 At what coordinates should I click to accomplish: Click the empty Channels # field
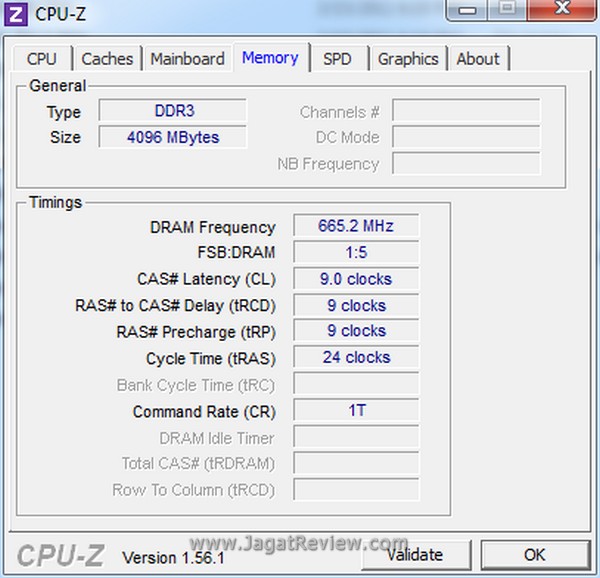466,111
